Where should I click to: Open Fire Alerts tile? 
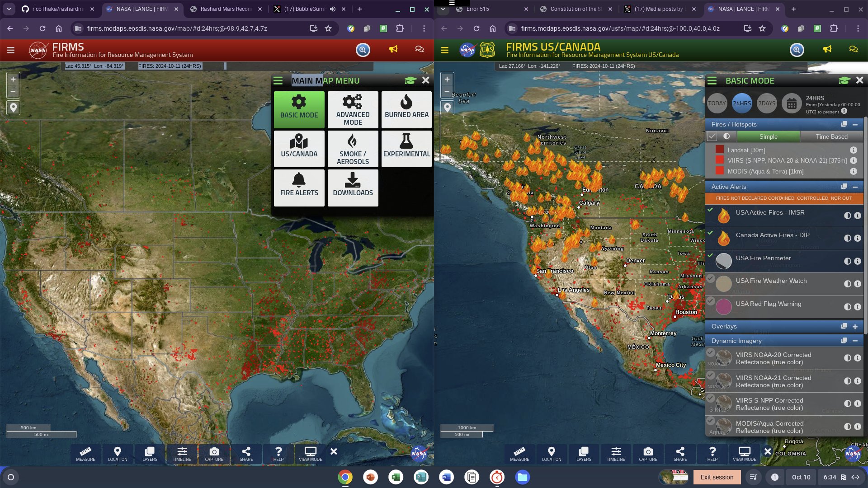point(299,188)
